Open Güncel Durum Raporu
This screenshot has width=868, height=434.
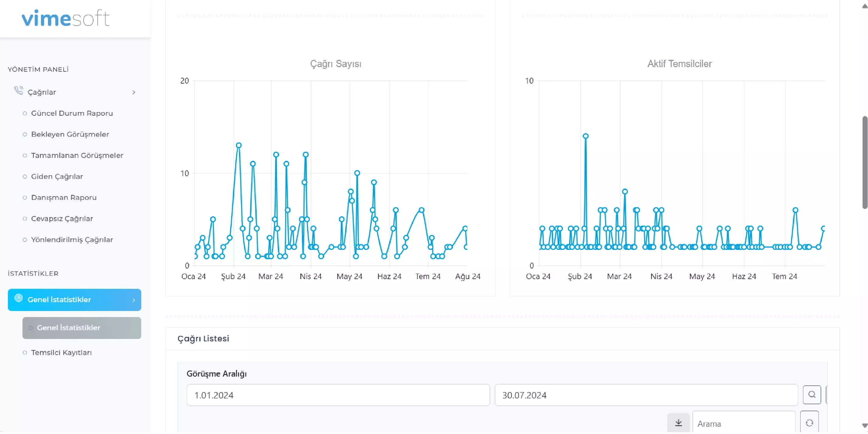point(72,114)
